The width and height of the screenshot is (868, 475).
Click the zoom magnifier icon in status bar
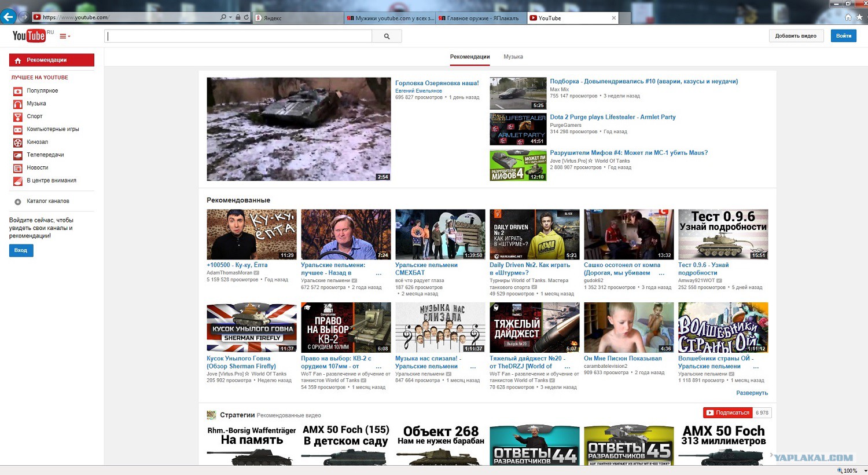coord(840,470)
